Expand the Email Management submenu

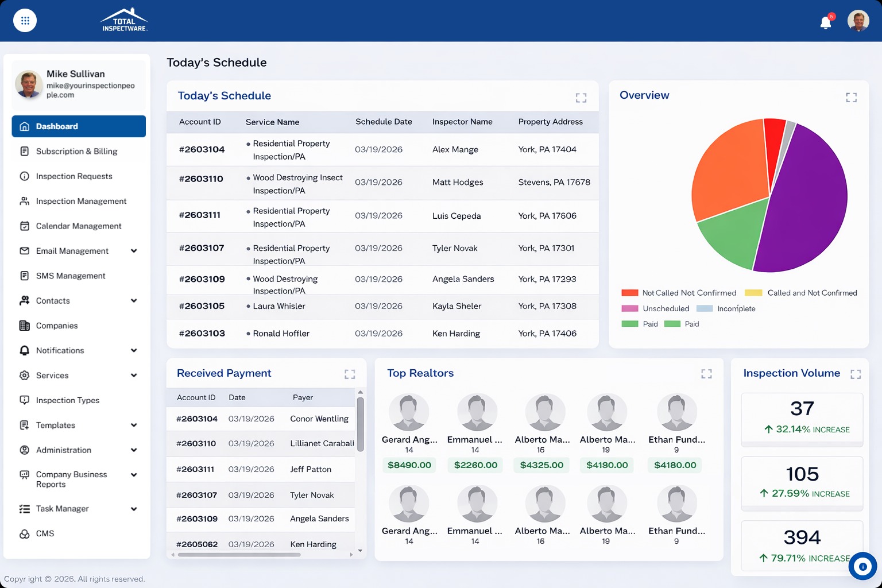pyautogui.click(x=134, y=251)
